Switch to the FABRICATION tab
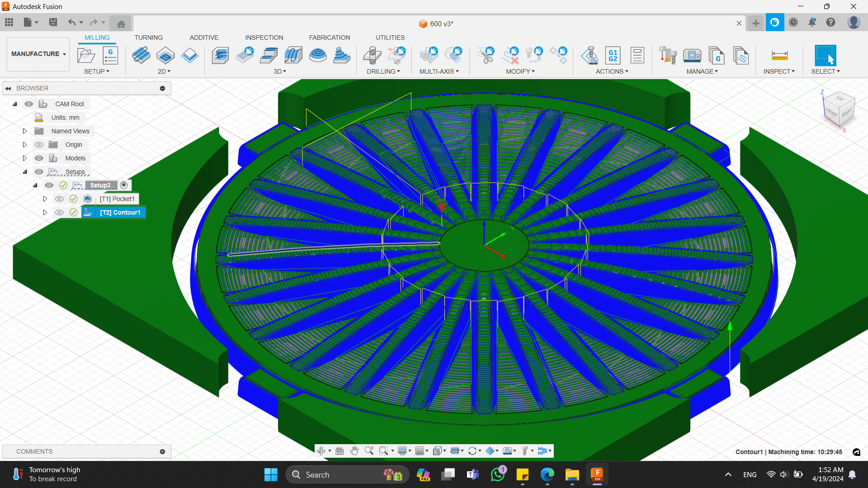The height and width of the screenshot is (488, 868). (330, 38)
